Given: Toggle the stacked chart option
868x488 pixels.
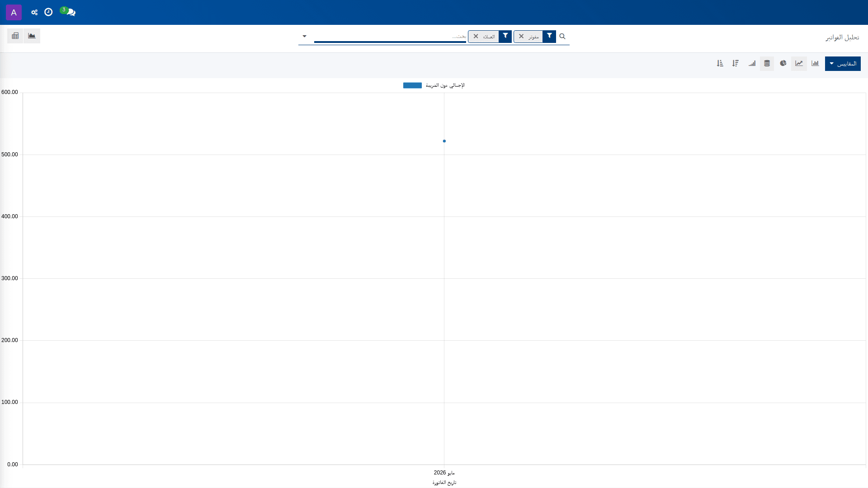Looking at the screenshot, I should (x=767, y=64).
